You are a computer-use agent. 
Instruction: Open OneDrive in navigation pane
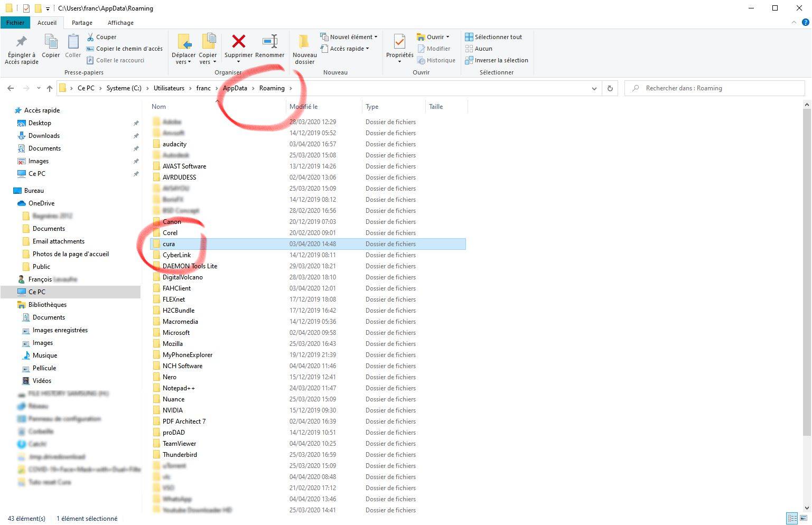coord(41,203)
